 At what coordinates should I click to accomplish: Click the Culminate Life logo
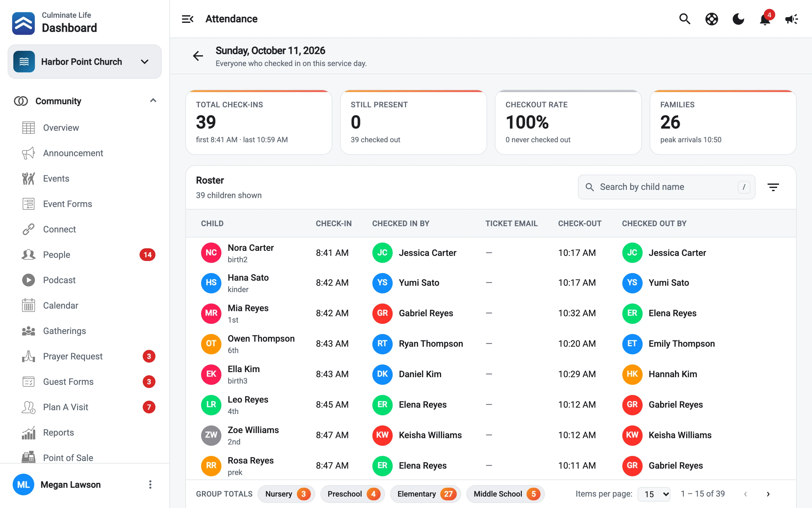(x=23, y=23)
